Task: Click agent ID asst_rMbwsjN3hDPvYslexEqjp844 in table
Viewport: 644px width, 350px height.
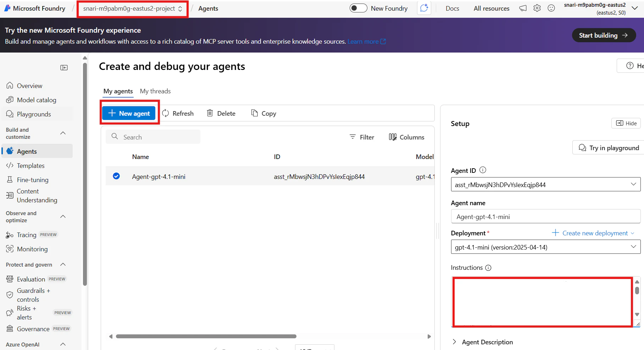Action: pyautogui.click(x=319, y=177)
